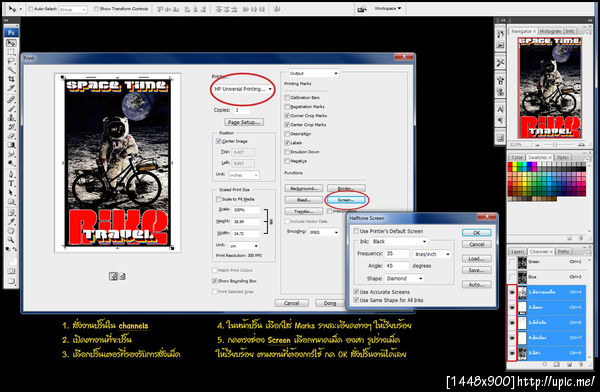Uncheck the Center Crop Marks checkbox
Screen dimensions: 600x392
tap(287, 125)
